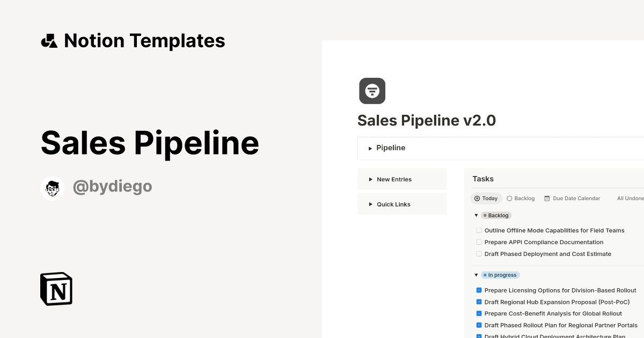This screenshot has width=644, height=338.
Task: Click the target icon in the Today view
Action: (478, 199)
